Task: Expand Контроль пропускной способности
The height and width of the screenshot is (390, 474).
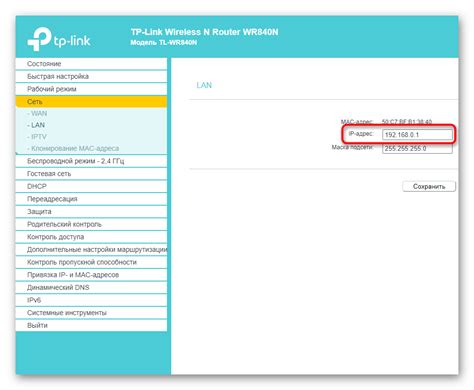Action: pos(91,262)
